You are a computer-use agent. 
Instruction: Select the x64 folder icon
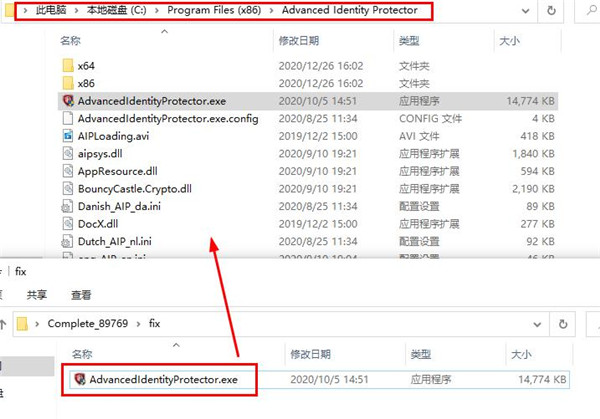[68, 65]
